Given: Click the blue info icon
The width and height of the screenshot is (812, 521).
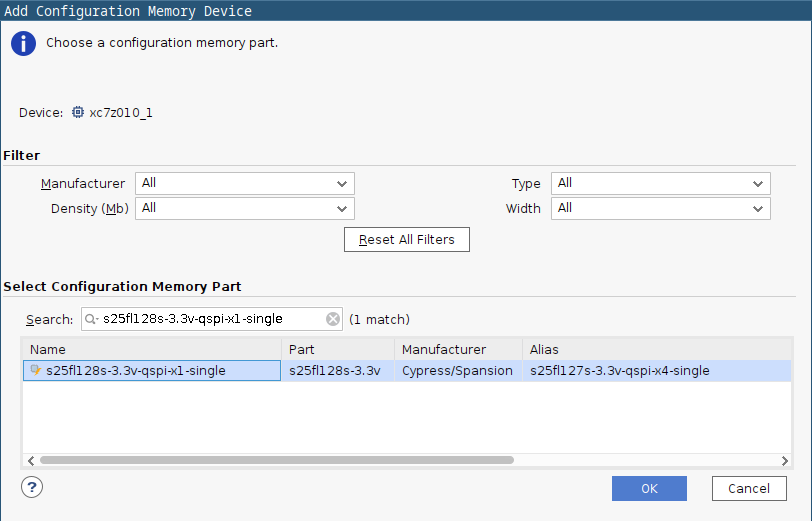Looking at the screenshot, I should tap(23, 44).
